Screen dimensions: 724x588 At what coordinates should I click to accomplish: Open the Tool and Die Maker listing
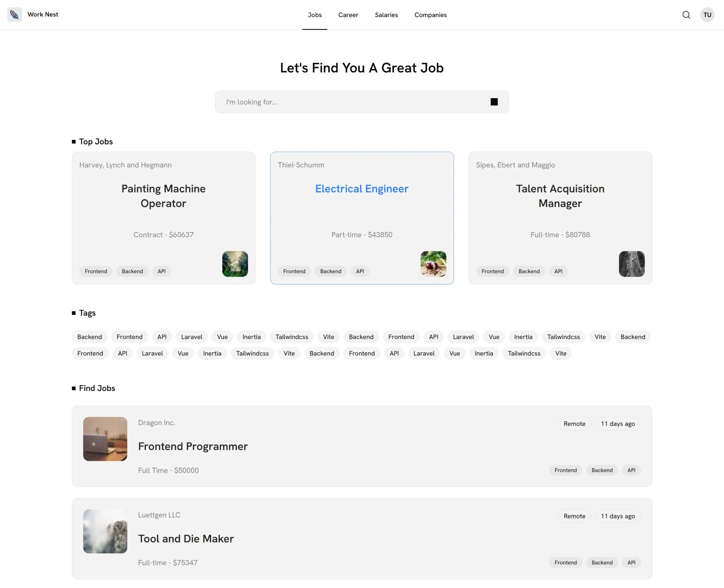pos(186,539)
